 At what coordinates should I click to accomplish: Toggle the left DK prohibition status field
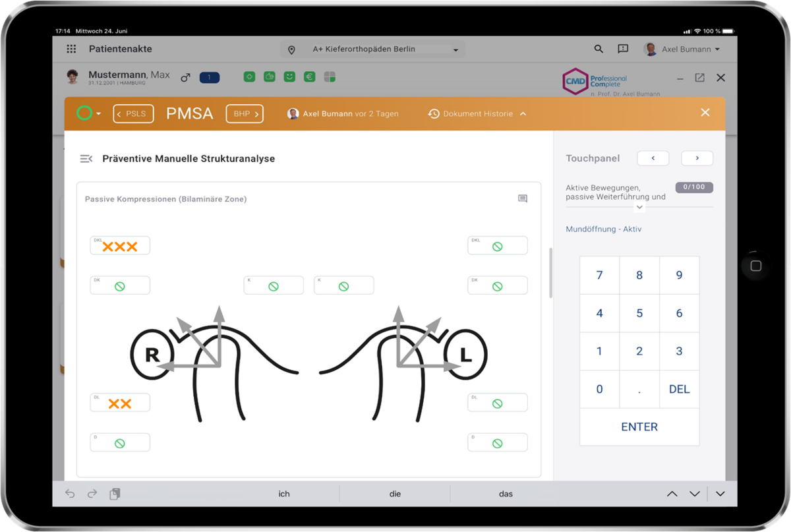pos(120,285)
